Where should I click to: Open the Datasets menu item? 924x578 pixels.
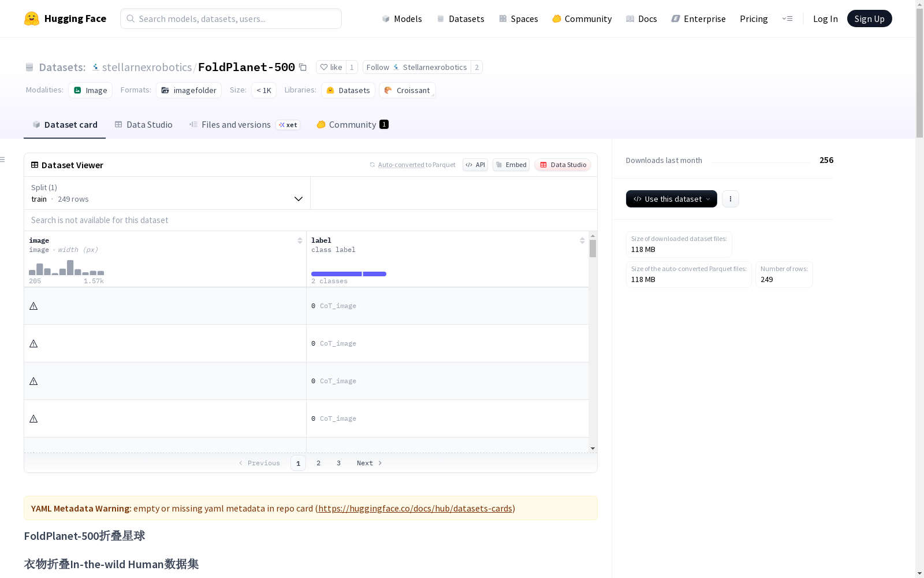coord(460,18)
